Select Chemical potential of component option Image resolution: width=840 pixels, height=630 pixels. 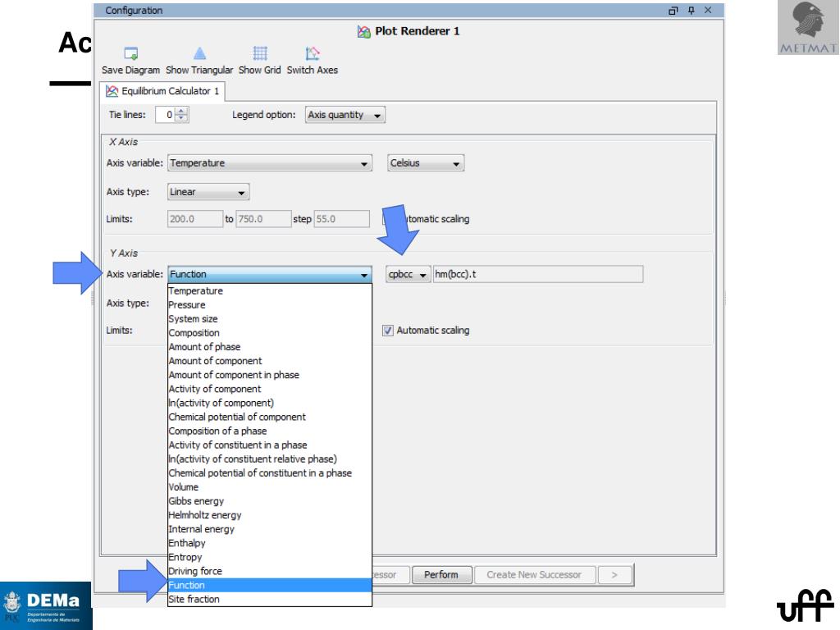tap(269, 417)
